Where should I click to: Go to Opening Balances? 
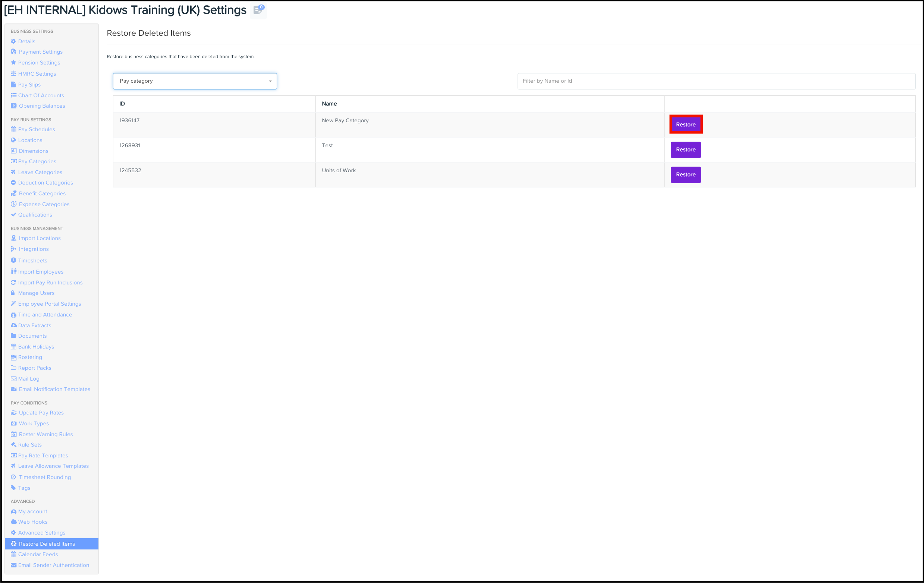coord(42,106)
